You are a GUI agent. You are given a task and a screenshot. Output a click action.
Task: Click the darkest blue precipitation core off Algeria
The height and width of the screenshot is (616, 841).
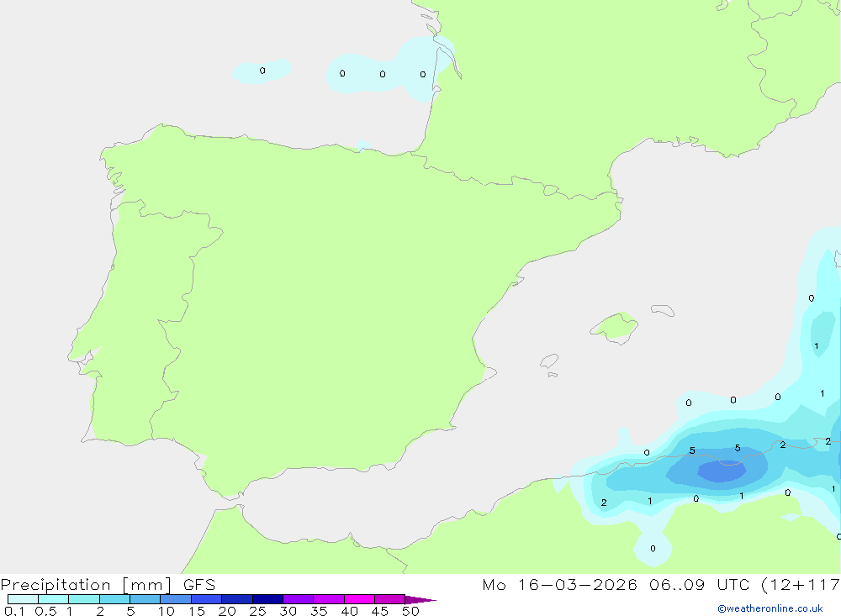point(722,471)
